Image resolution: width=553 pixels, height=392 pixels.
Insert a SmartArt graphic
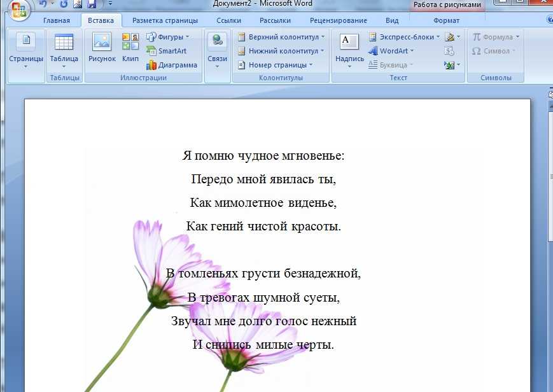tap(166, 51)
